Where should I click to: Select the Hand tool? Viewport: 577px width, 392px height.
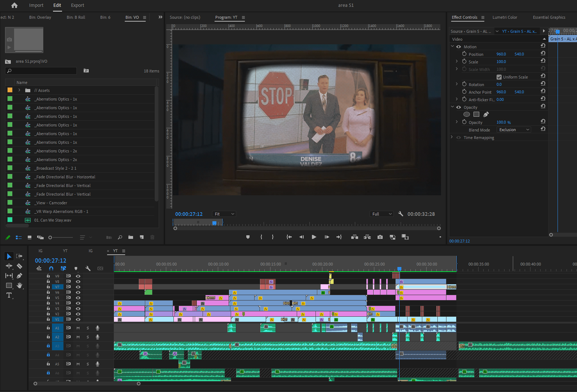[x=19, y=285]
